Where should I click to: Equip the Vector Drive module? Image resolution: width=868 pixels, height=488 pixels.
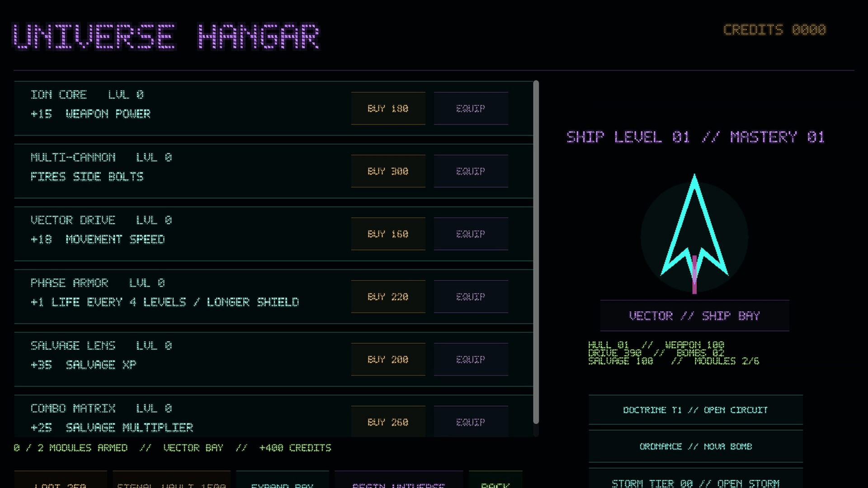click(471, 234)
